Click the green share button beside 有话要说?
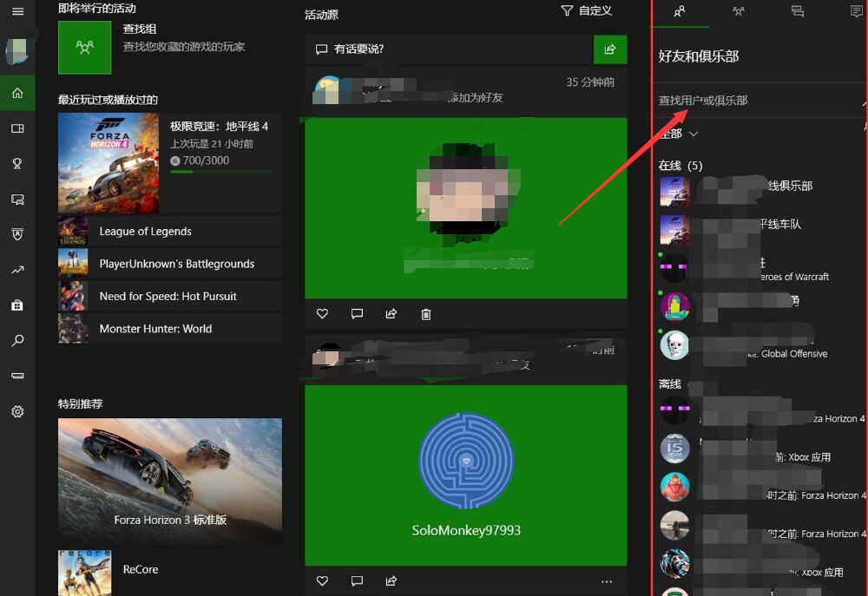 [x=610, y=49]
